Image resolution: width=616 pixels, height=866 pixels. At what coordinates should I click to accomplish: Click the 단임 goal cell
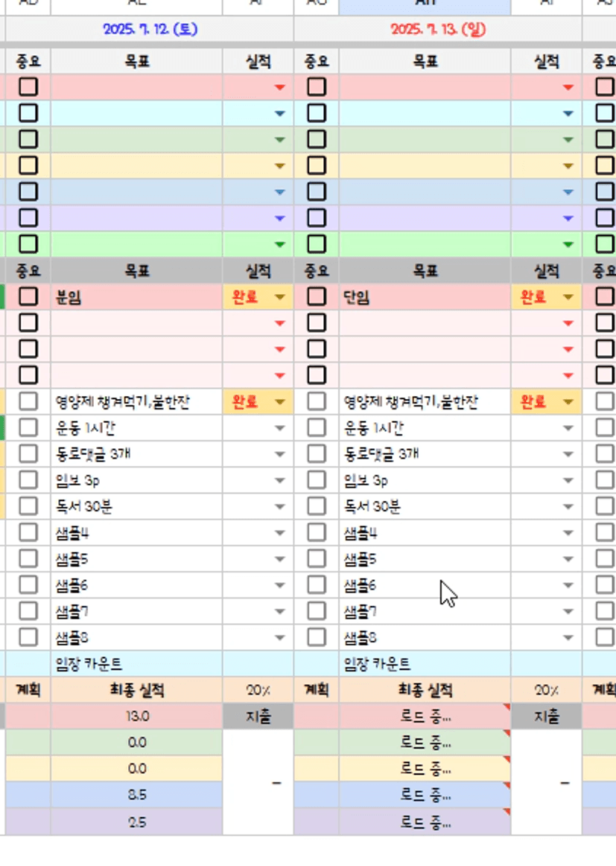pyautogui.click(x=425, y=297)
